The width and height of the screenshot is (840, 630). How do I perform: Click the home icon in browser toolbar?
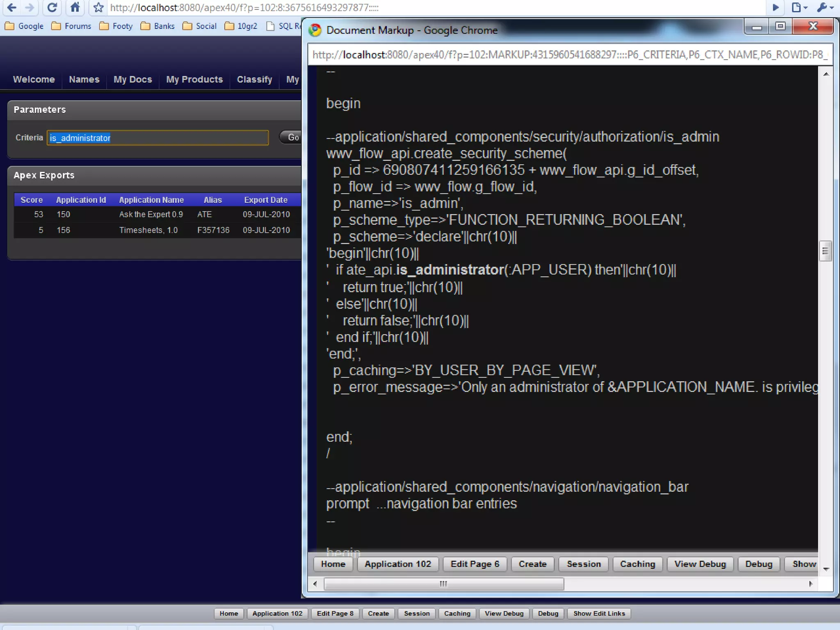75,7
